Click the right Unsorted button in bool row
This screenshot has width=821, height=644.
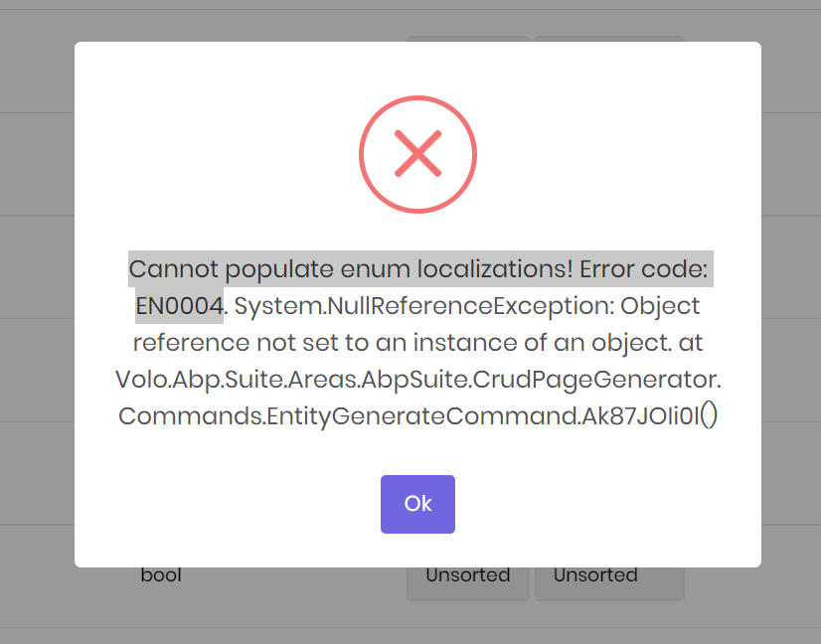[x=595, y=577]
